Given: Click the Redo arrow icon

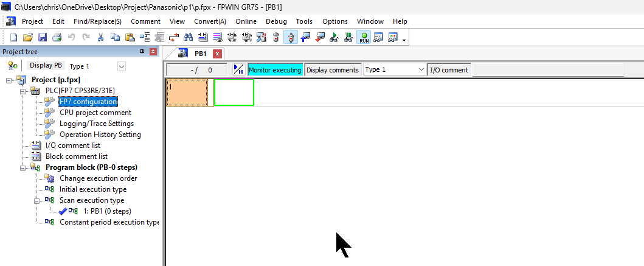Looking at the screenshot, I should point(85,37).
